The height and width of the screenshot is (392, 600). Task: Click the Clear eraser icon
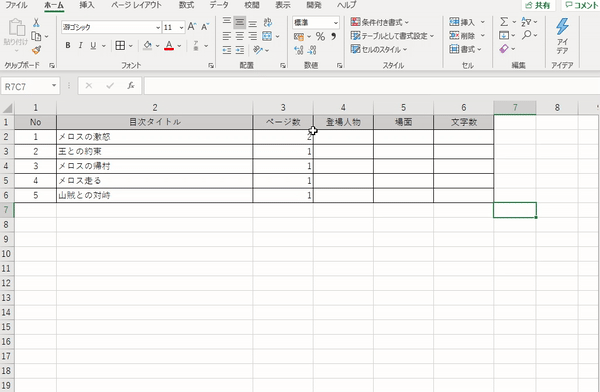(x=504, y=49)
